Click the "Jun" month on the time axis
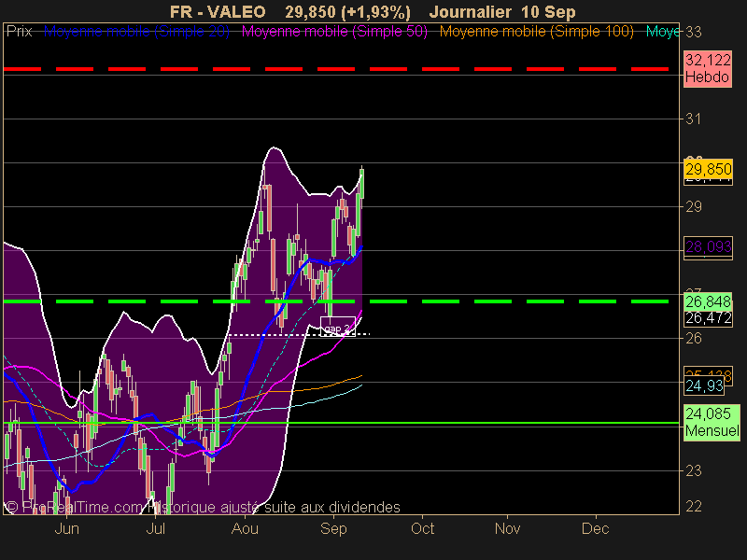The height and width of the screenshot is (560, 747). click(66, 528)
